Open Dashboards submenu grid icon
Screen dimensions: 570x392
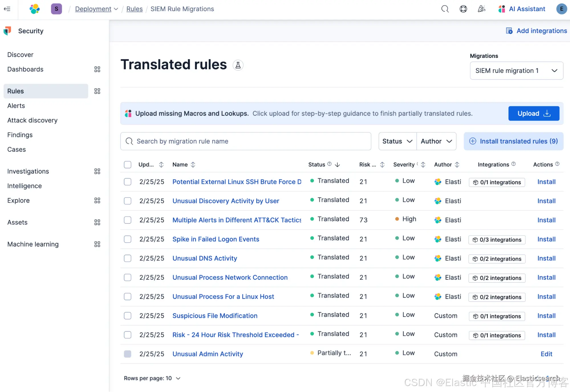97,69
